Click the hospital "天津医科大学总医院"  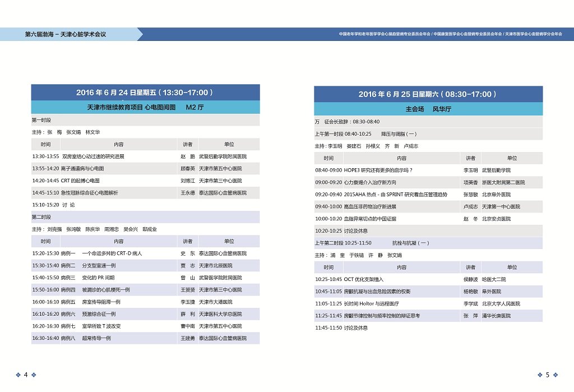[x=220, y=314]
